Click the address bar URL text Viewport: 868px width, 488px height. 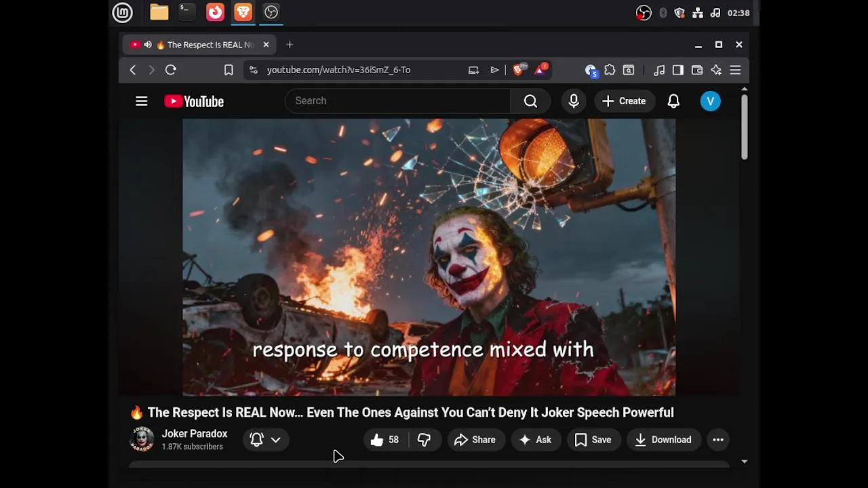338,70
